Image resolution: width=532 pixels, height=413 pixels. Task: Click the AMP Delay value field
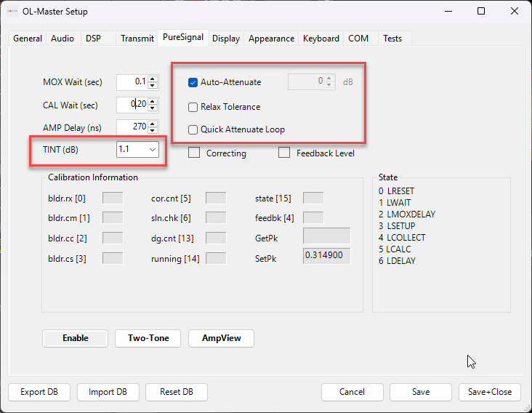click(132, 127)
